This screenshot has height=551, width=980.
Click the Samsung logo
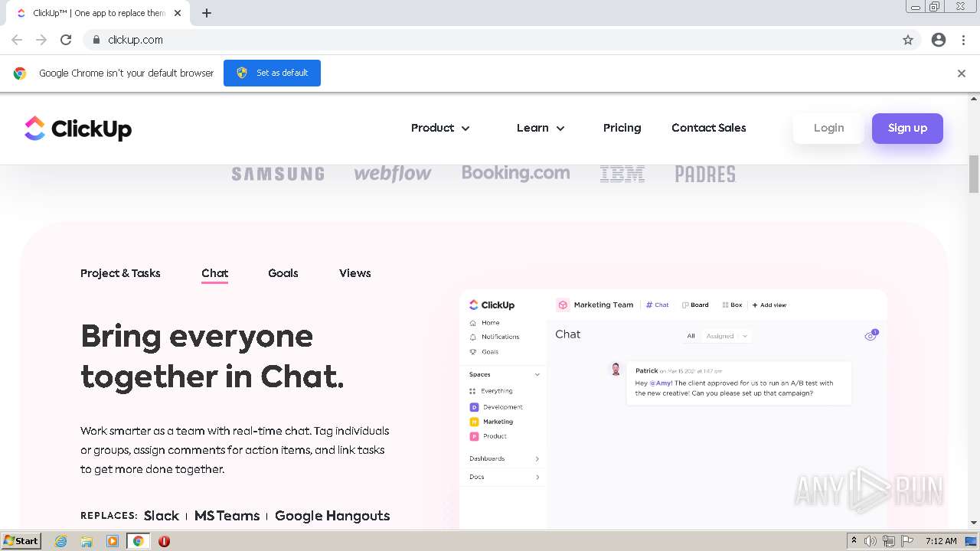[x=278, y=174]
